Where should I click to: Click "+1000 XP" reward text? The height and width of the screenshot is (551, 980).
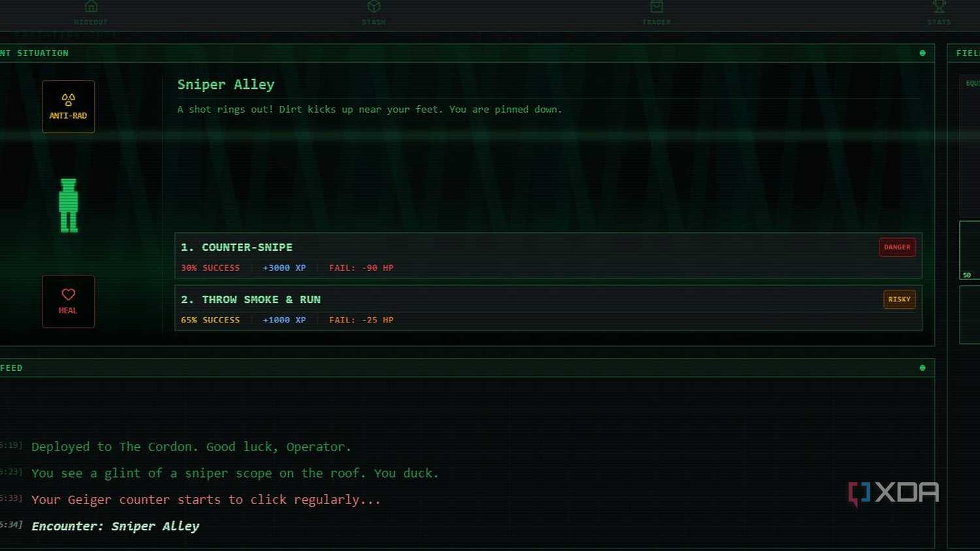click(x=284, y=320)
